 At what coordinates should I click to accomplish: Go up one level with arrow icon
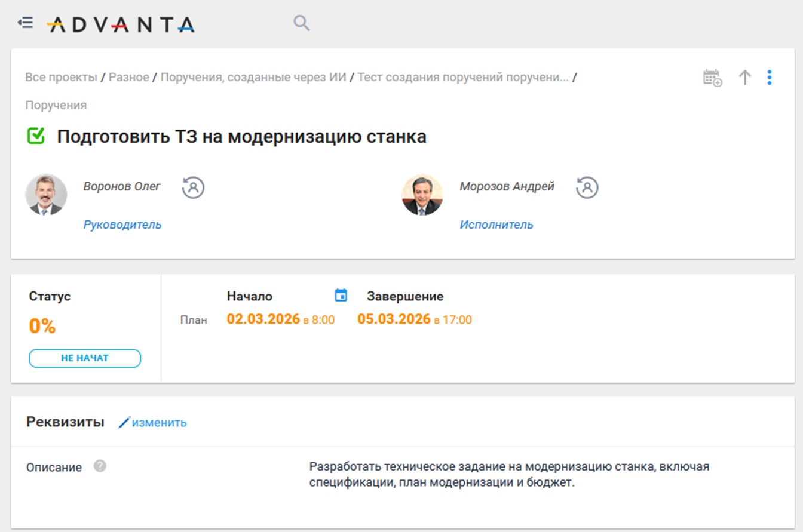point(744,78)
